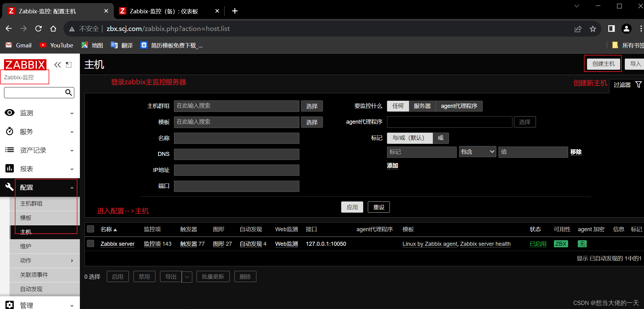This screenshot has width=644, height=309.
Task: Click 选择 next to 主机群组
Action: [312, 106]
